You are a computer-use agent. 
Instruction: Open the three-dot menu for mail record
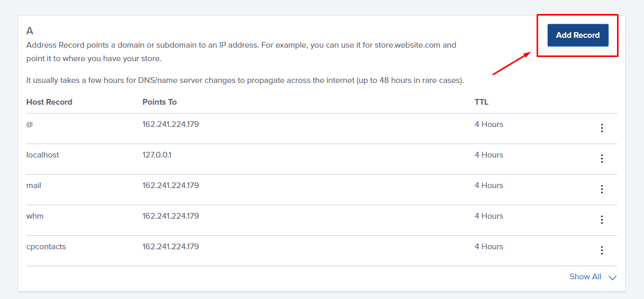click(601, 189)
